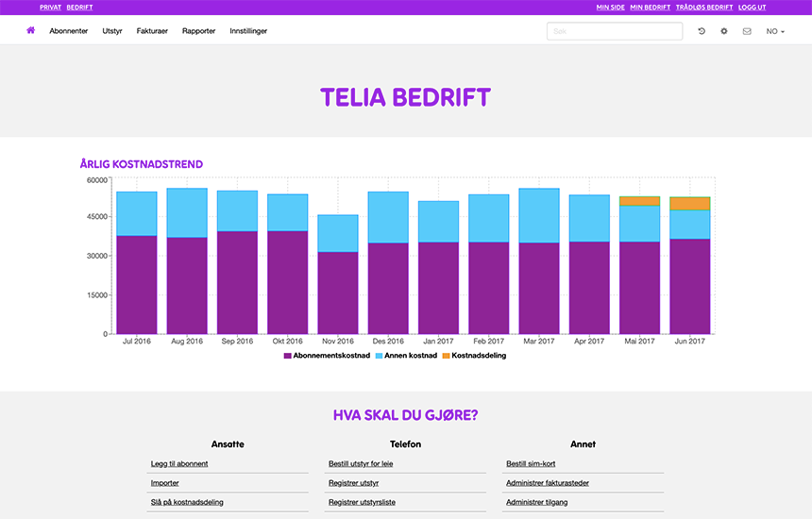Screen dimensions: 812x519
Task: Focus the Søk search field
Action: (614, 31)
